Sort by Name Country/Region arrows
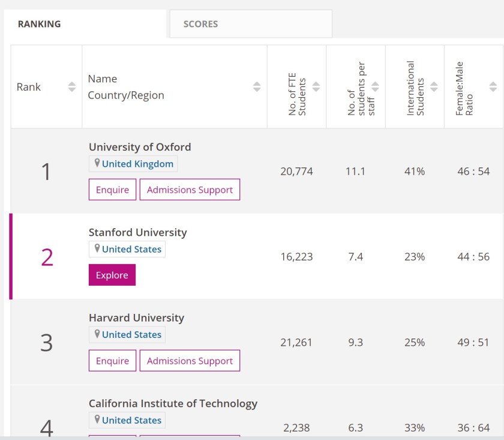The image size is (504, 440). click(257, 87)
